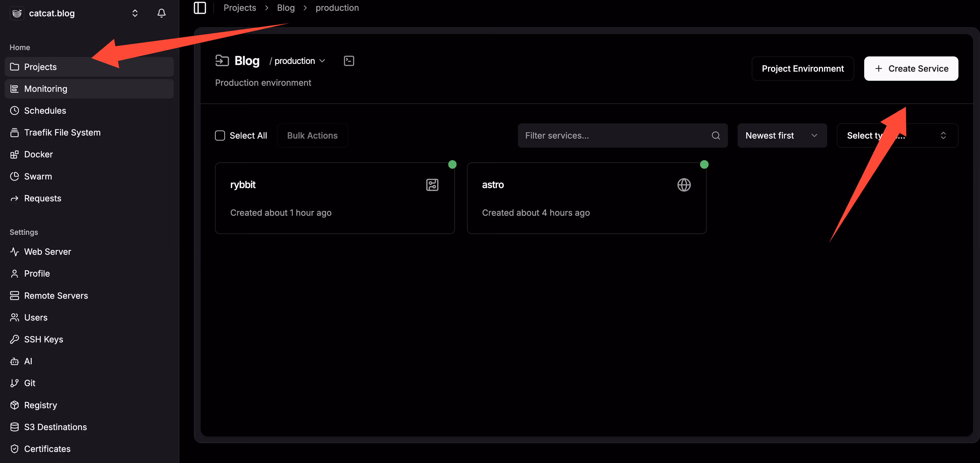Click the notification bell icon
This screenshot has width=980, height=463.
161,13
